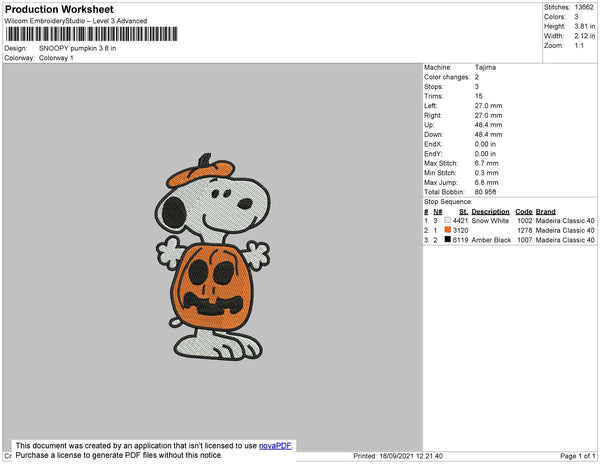The height and width of the screenshot is (464, 600).
Task: Click the Printed date stamp
Action: tap(398, 456)
